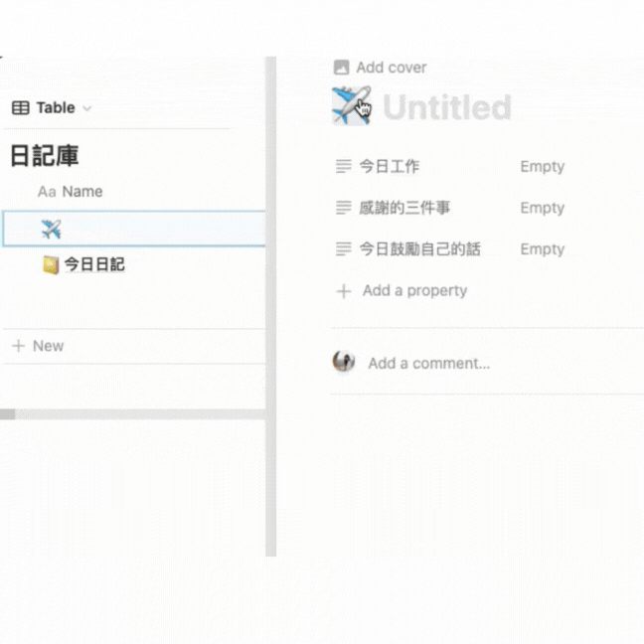This screenshot has width=644, height=644.
Task: Click the Aa title-type icon beside Name
Action: [x=47, y=192]
